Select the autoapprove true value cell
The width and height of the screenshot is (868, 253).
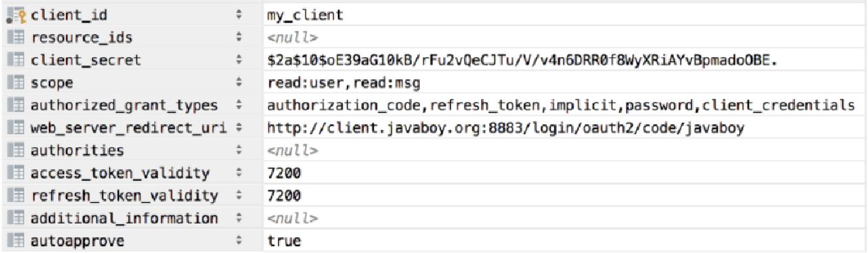coord(564,241)
